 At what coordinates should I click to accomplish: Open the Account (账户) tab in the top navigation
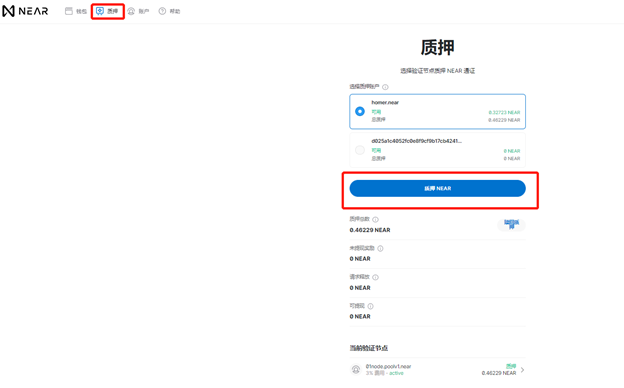pos(138,11)
